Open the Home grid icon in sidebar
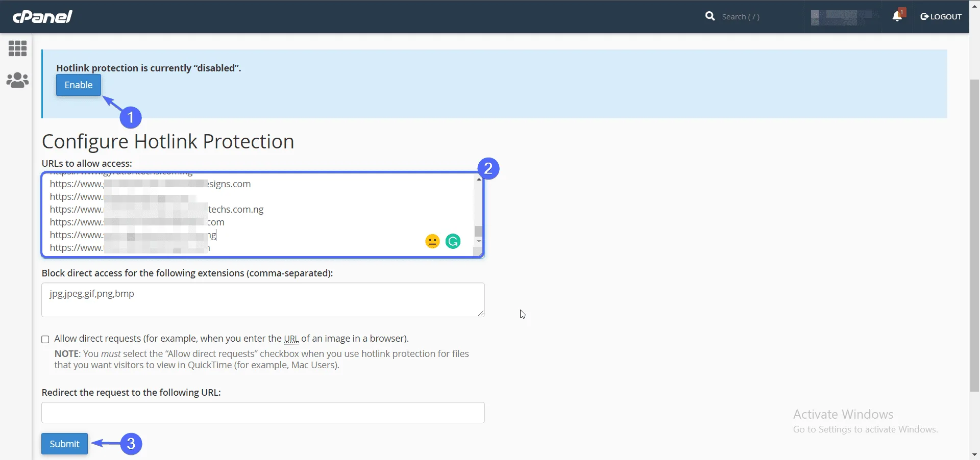 [x=17, y=48]
